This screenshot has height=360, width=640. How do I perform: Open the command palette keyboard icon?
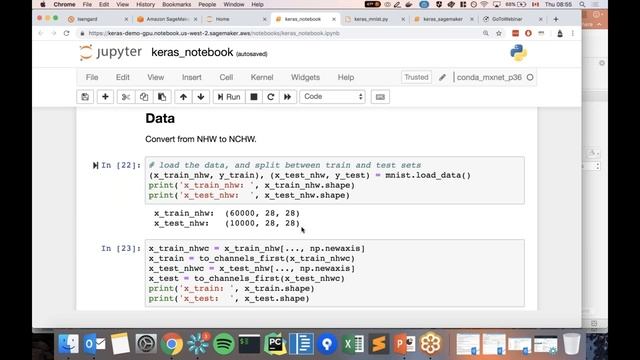[380, 97]
